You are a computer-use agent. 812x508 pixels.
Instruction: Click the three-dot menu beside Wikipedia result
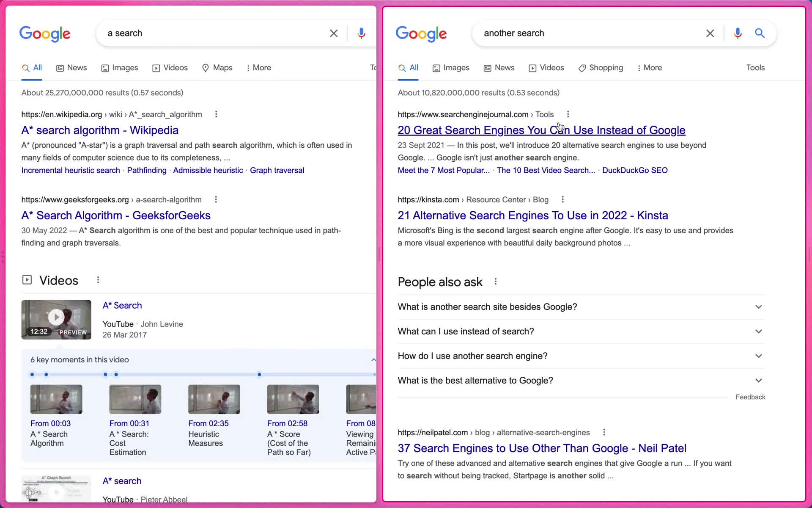coord(216,114)
